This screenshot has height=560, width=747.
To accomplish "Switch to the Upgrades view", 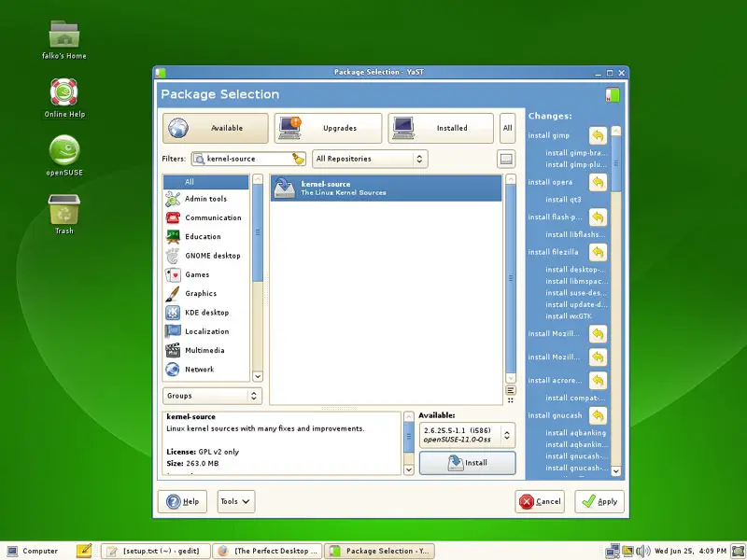I will 329,128.
